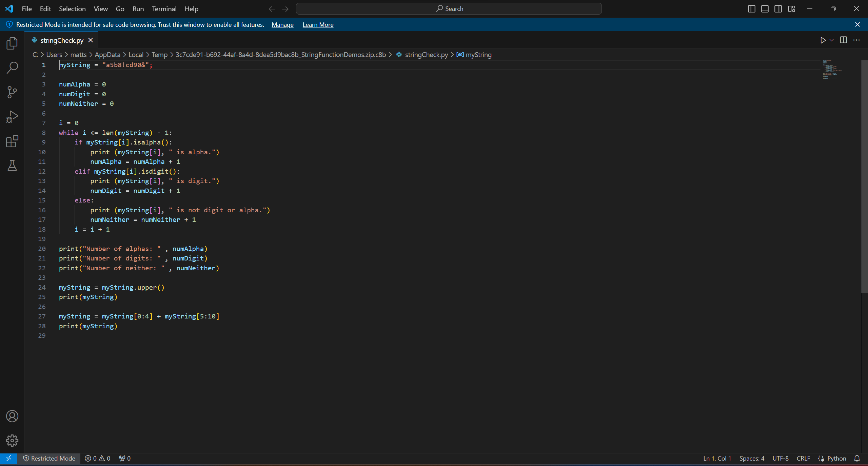Run the Python file with the play button

tap(823, 40)
